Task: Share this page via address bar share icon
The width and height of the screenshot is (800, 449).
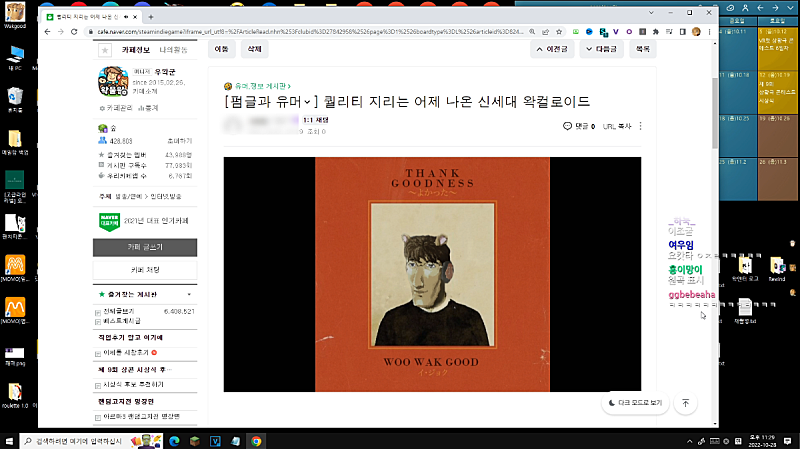Action: pos(545,32)
